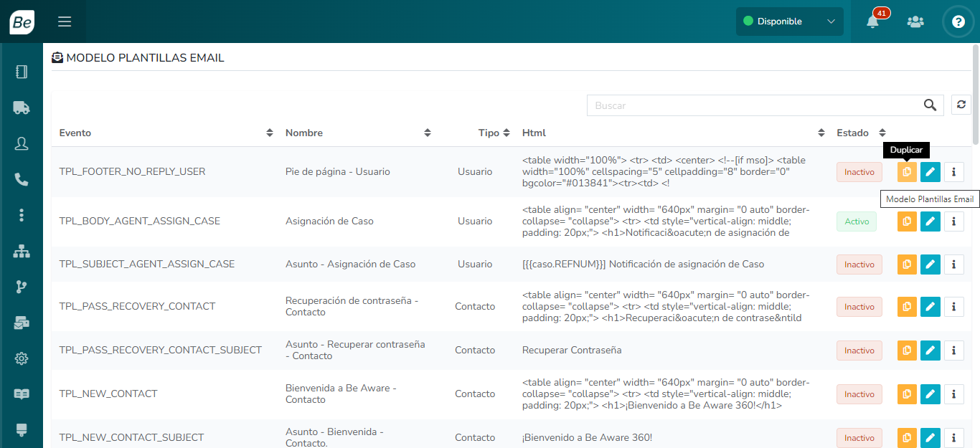The height and width of the screenshot is (448, 980).
Task: Edit the TPL_BODY_AGENT_ASSIGN_CASE template
Action: [x=930, y=221]
